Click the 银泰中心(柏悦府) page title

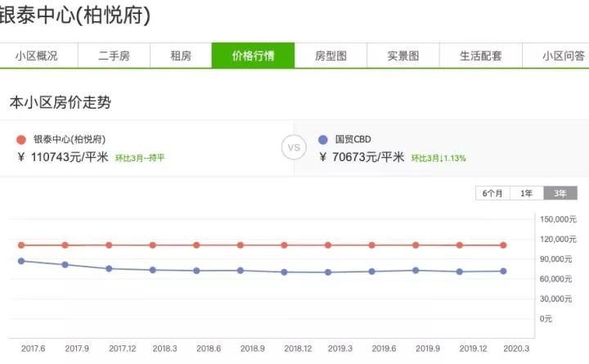74,16
